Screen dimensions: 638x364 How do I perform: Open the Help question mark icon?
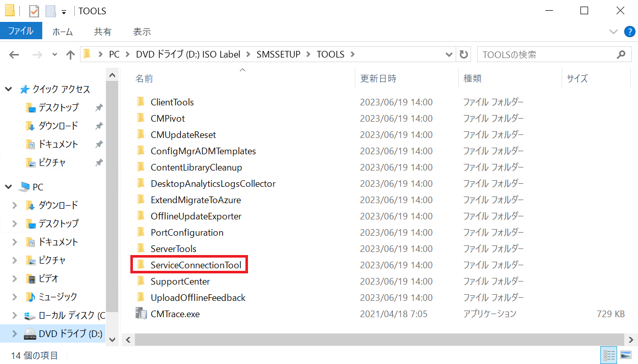[x=630, y=32]
